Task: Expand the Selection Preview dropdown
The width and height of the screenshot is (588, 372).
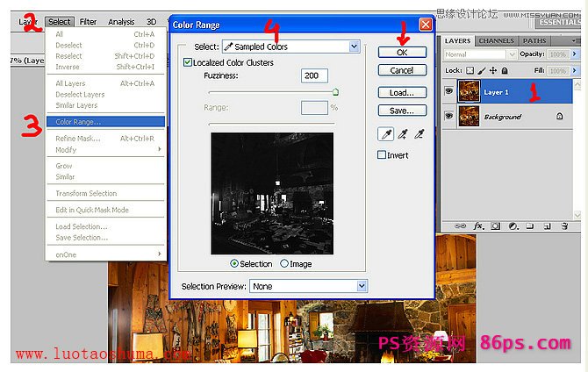Action: pos(362,286)
